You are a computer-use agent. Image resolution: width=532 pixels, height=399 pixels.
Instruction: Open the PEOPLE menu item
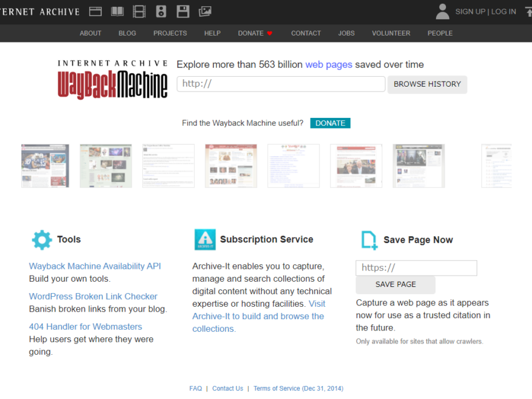(x=440, y=33)
